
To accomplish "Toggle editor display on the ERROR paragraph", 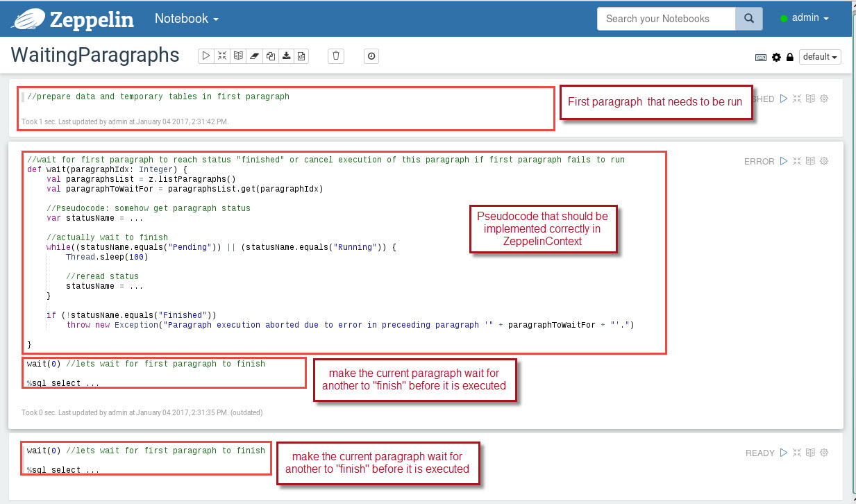I will point(810,160).
